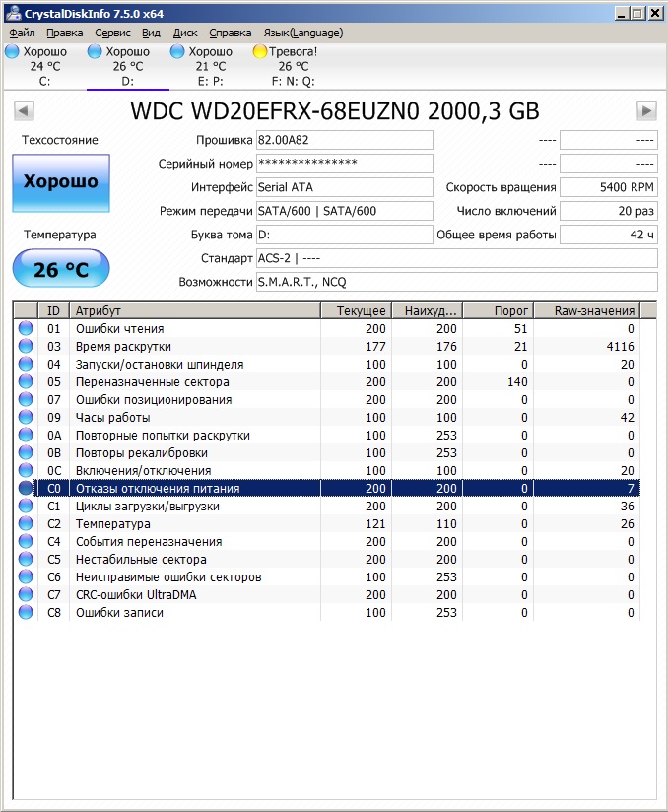Click status orb of 07 Ошибки позиционирования

[x=26, y=399]
